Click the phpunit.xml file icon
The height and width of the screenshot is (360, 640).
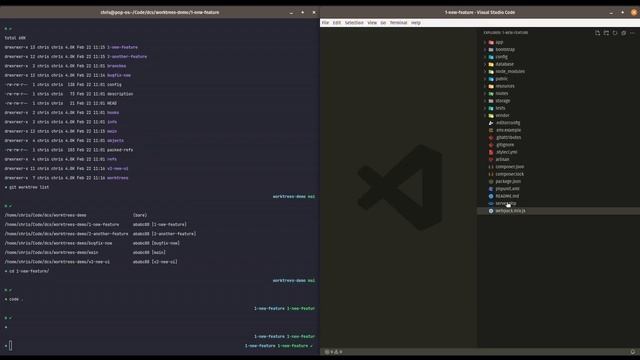point(491,189)
